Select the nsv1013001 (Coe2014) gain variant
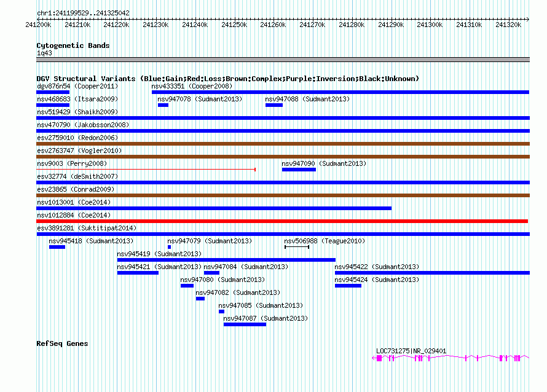This screenshot has height=392, width=547. pos(74,202)
